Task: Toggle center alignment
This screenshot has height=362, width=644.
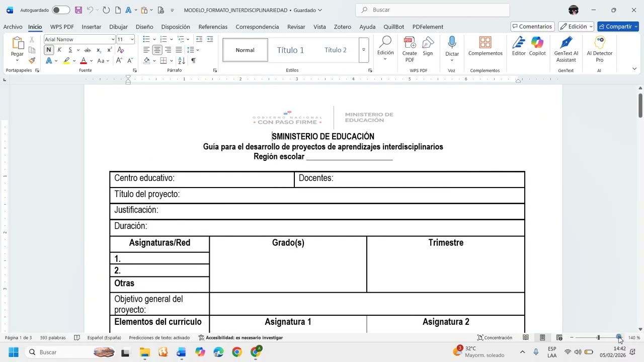Action: [x=157, y=50]
